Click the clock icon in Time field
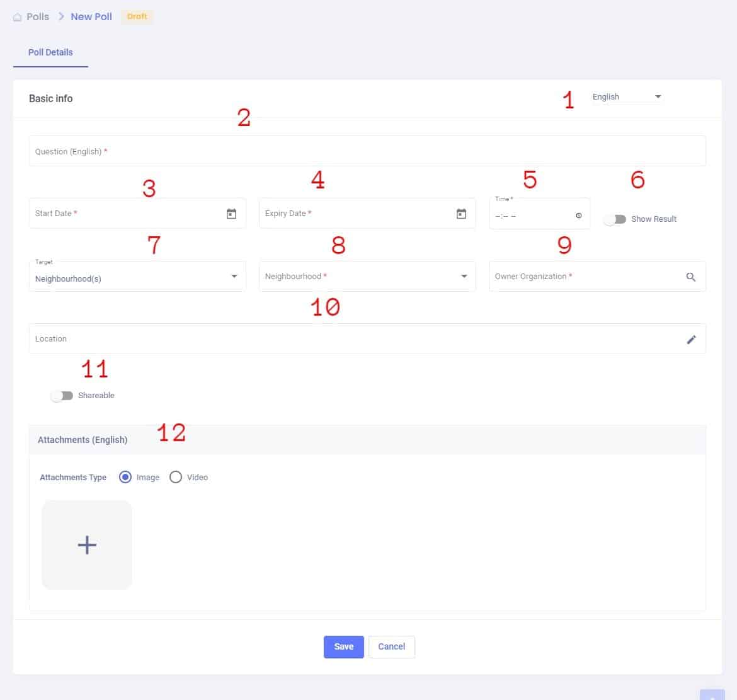Viewport: 737px width, 700px height. coord(578,215)
